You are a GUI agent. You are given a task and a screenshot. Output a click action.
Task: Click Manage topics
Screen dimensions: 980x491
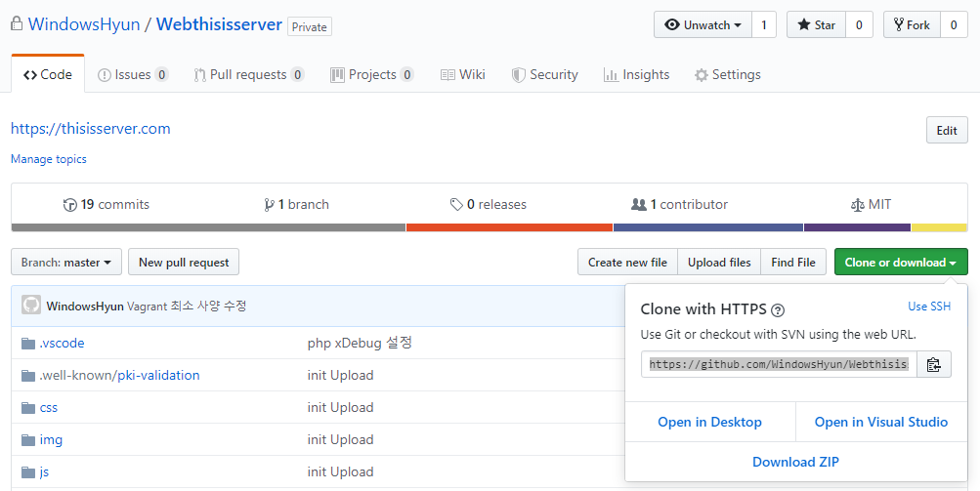click(x=49, y=159)
